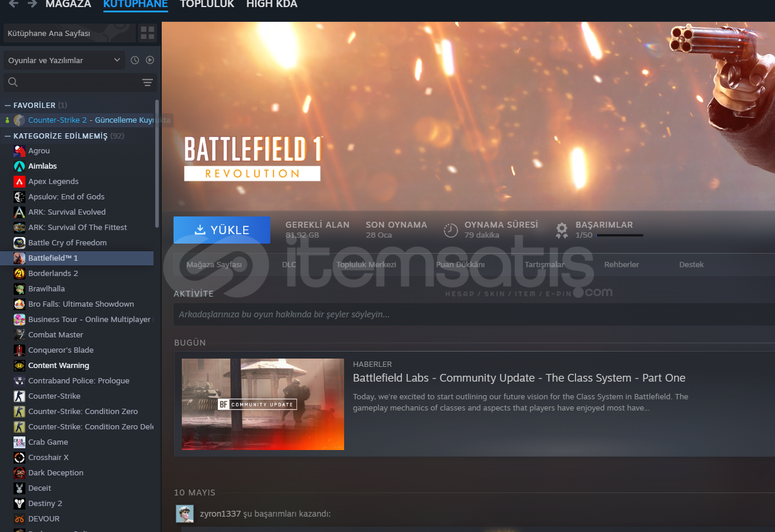Click the achievements gear badge icon
Viewport: 775px width, 532px height.
[x=562, y=229]
